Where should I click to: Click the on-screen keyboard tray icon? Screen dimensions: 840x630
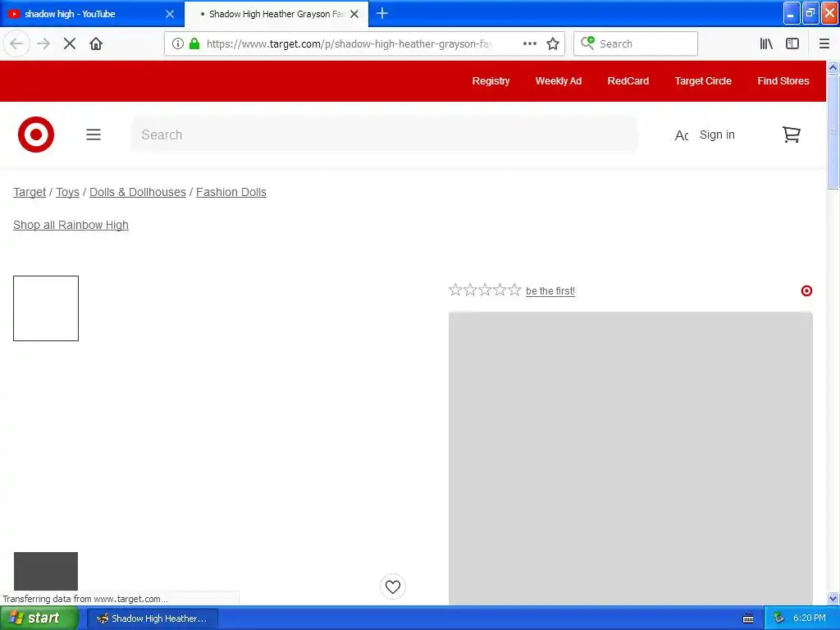[x=748, y=619]
